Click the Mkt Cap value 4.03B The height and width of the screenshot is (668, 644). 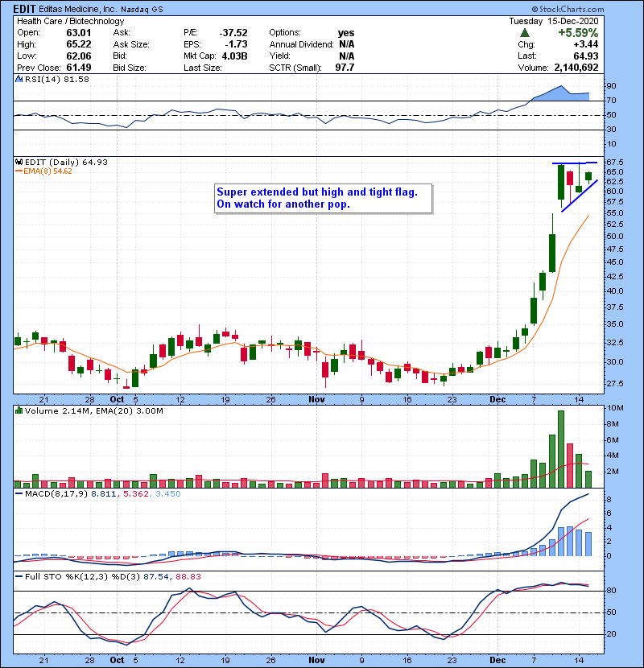[234, 56]
